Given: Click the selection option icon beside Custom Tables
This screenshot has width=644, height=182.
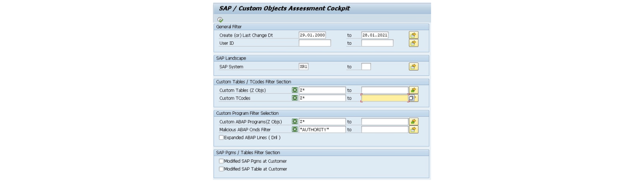Looking at the screenshot, I should (x=295, y=90).
